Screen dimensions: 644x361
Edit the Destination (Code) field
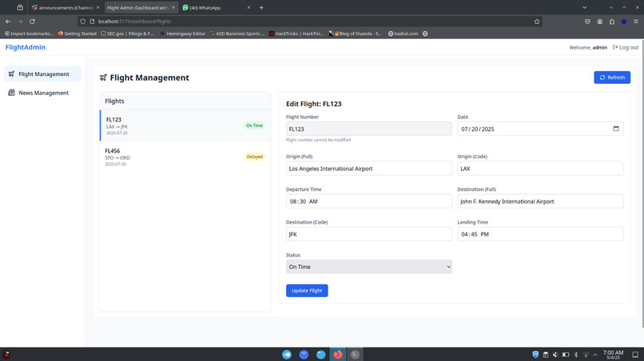pos(369,234)
